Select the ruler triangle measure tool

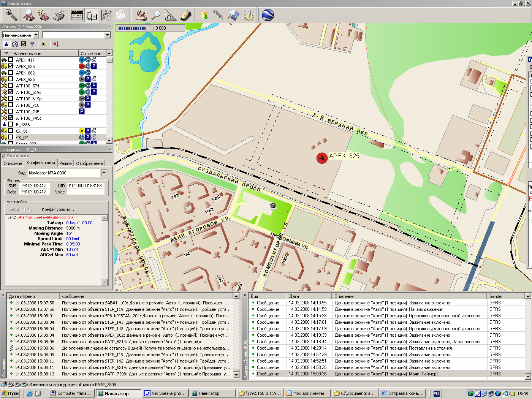click(171, 15)
